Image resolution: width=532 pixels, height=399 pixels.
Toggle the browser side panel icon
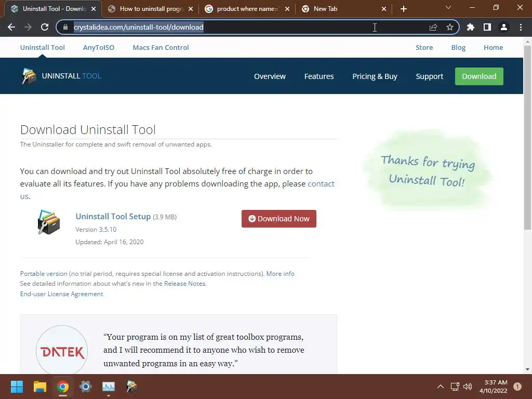tap(487, 27)
